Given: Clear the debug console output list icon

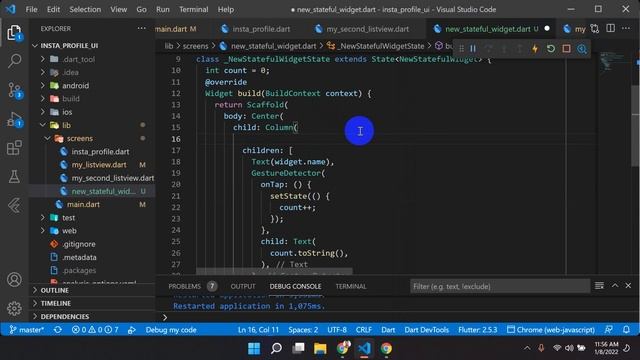Looking at the screenshot, I should (x=599, y=286).
